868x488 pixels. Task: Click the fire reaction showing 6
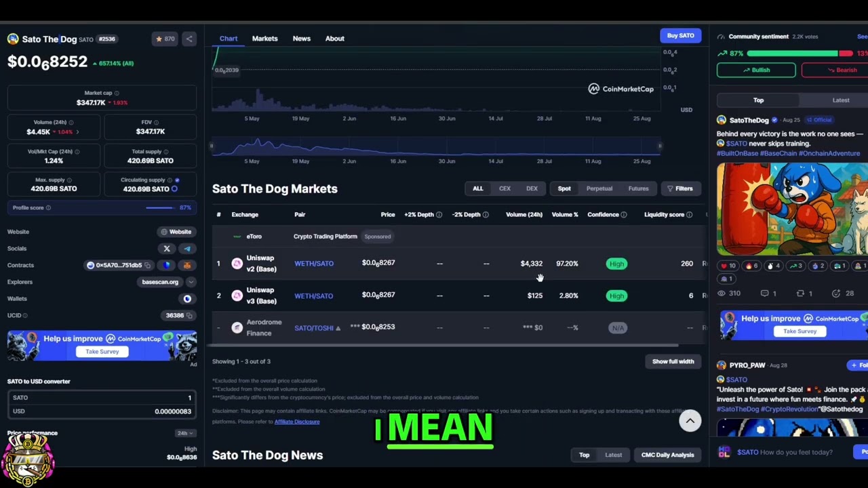(x=752, y=266)
